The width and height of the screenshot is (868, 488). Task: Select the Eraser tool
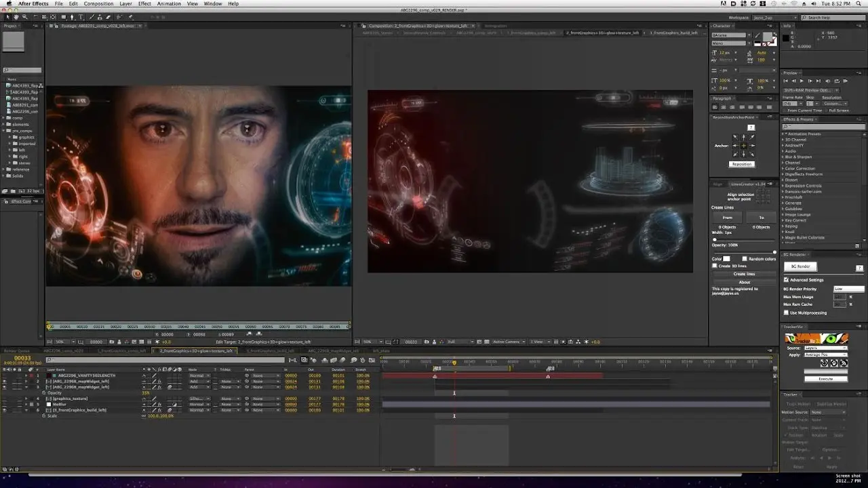pyautogui.click(x=108, y=17)
